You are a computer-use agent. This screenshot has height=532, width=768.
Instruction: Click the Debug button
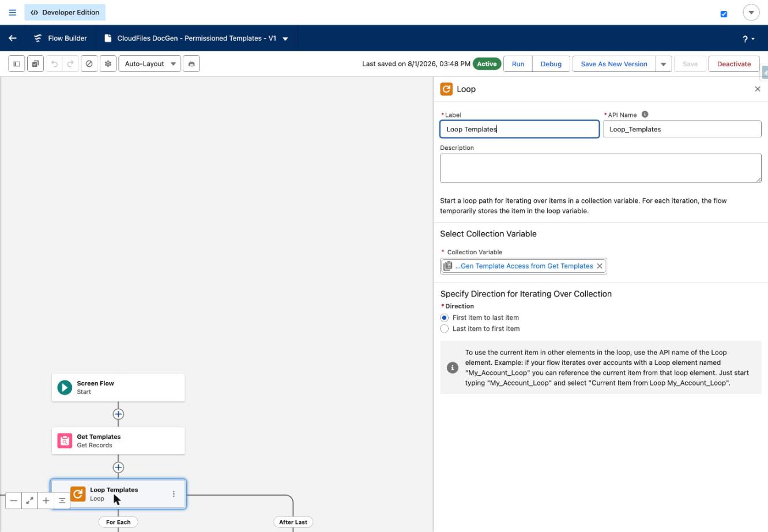(x=551, y=64)
